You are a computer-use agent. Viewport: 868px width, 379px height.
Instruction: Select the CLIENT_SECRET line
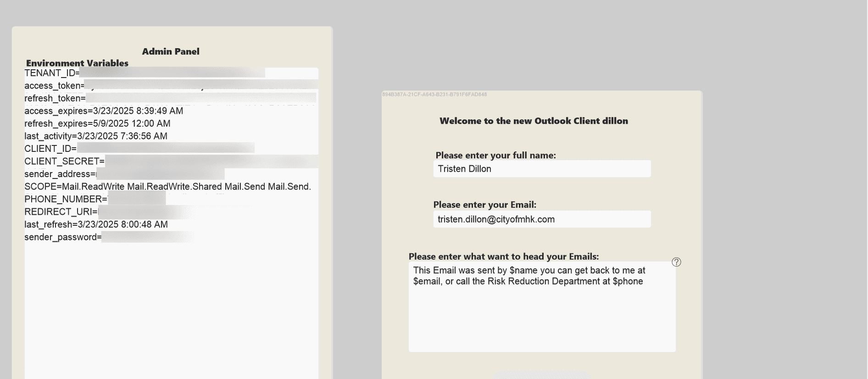(x=171, y=162)
